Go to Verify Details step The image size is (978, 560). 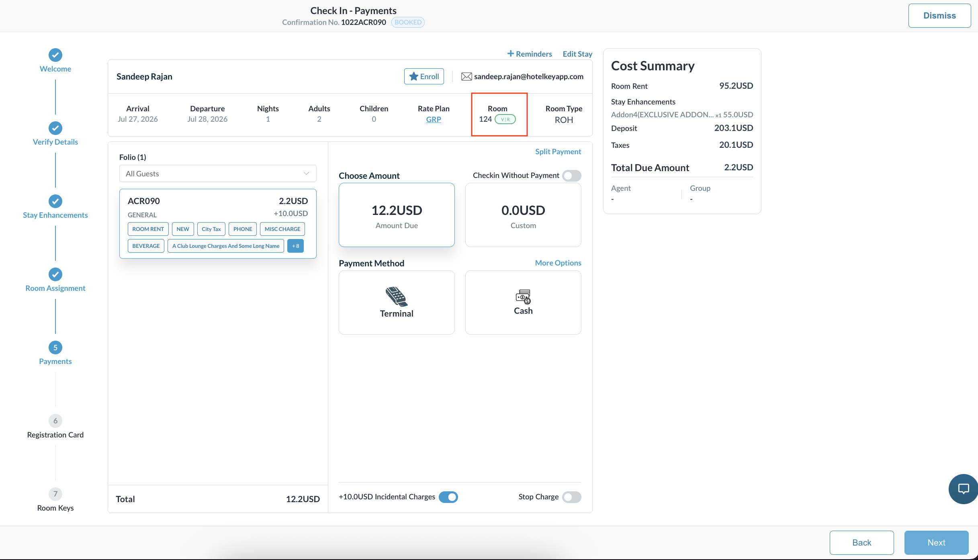[55, 142]
